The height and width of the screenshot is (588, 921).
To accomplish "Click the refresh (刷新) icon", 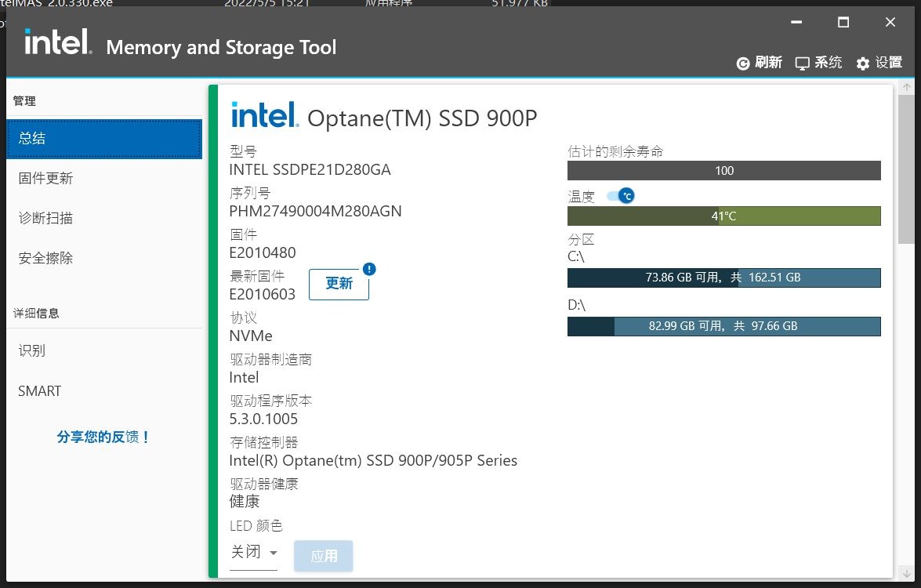I will coord(743,64).
